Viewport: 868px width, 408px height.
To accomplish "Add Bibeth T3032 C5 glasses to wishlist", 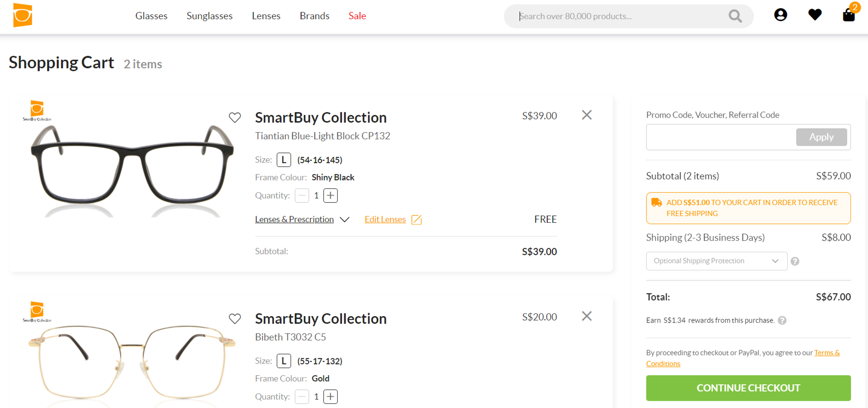I will (x=235, y=318).
